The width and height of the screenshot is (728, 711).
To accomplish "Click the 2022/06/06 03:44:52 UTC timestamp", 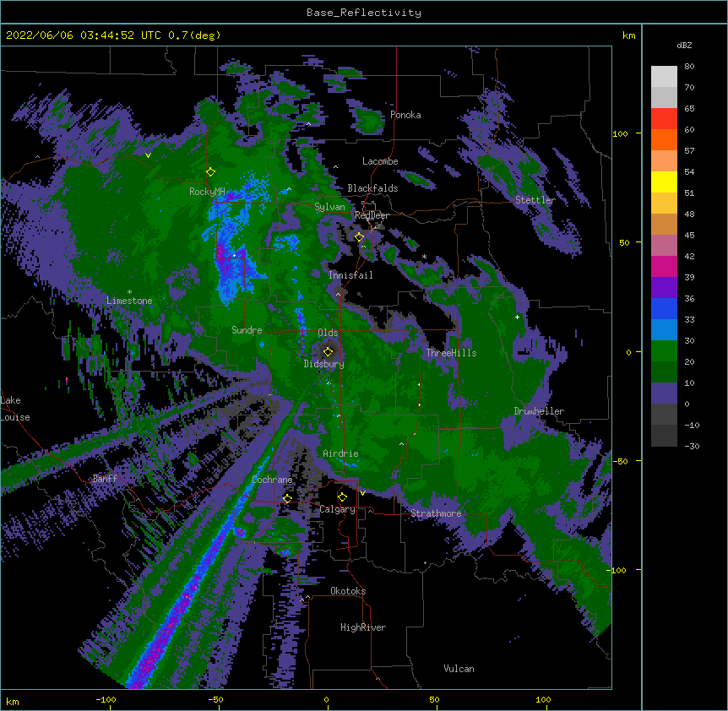I will (x=84, y=35).
